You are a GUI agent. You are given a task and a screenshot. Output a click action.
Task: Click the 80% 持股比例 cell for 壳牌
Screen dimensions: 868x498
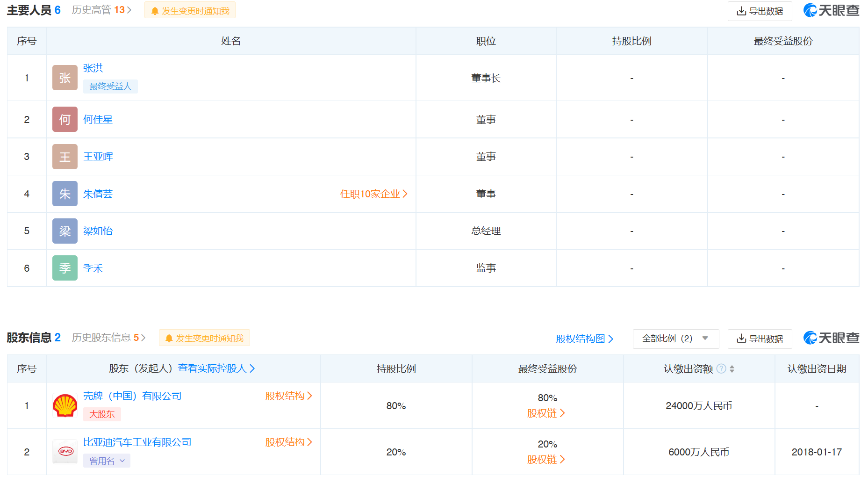pyautogui.click(x=396, y=405)
